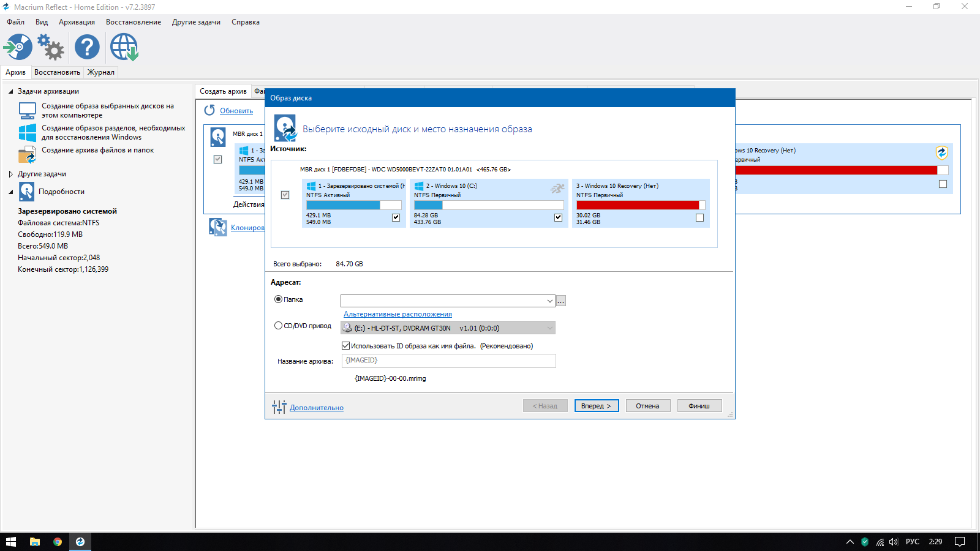Collapse the Задачи архивации section
Viewport: 980px width, 551px height.
(x=11, y=91)
